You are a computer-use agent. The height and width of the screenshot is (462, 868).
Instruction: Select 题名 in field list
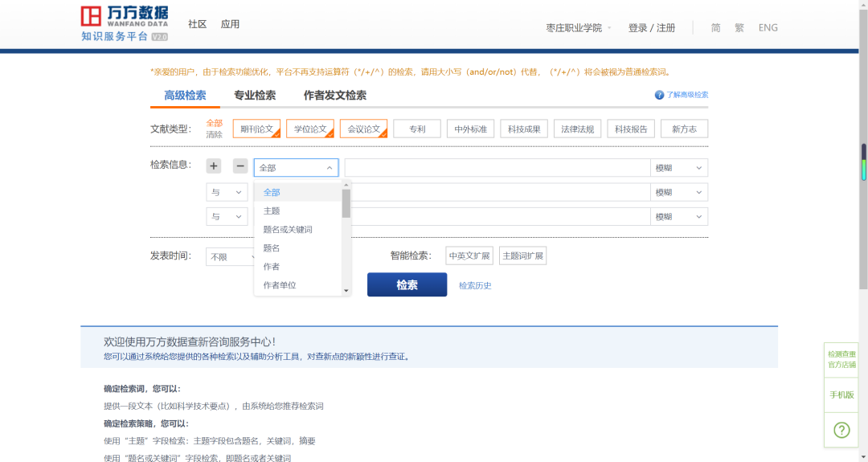[298, 248]
